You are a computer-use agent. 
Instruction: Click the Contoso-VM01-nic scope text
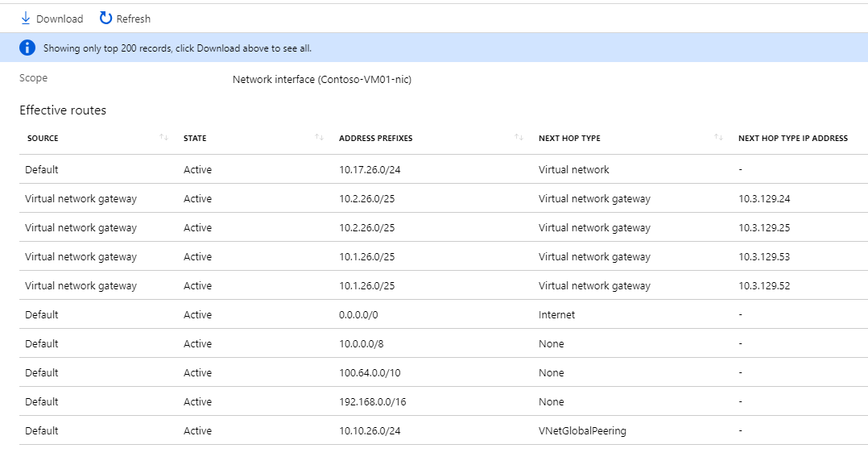coord(321,79)
